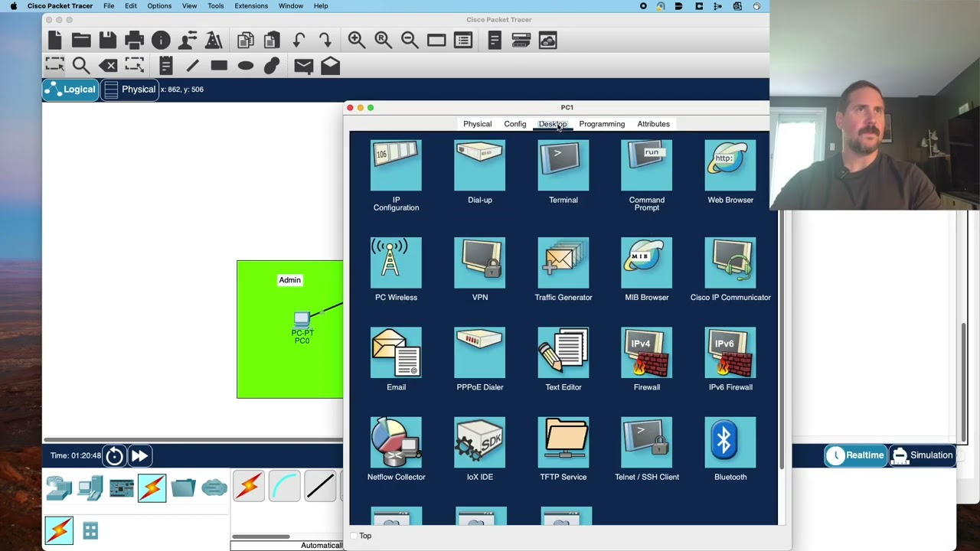Open the Apple menu
This screenshot has height=551, width=980.
(x=13, y=6)
